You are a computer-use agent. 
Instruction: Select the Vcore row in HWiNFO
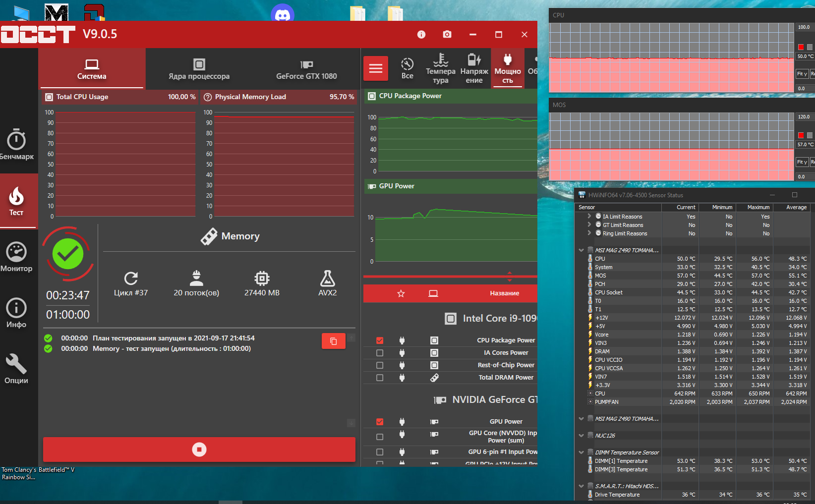694,335
